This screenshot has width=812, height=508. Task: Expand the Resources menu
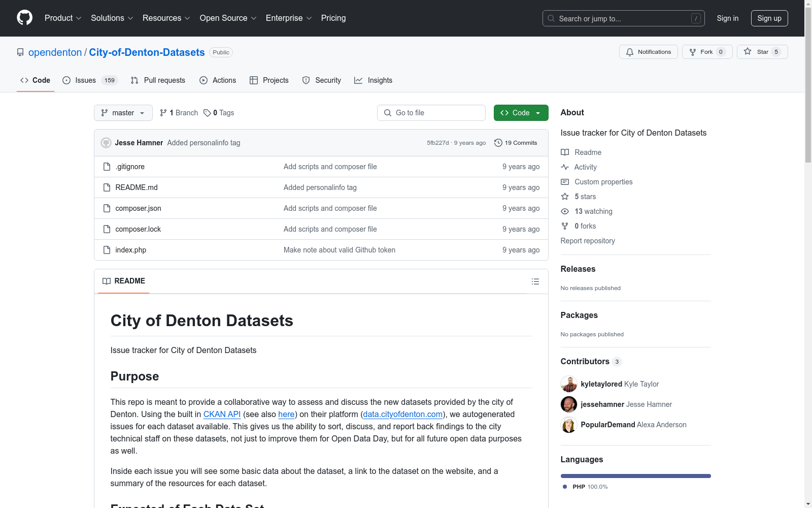[x=166, y=18]
